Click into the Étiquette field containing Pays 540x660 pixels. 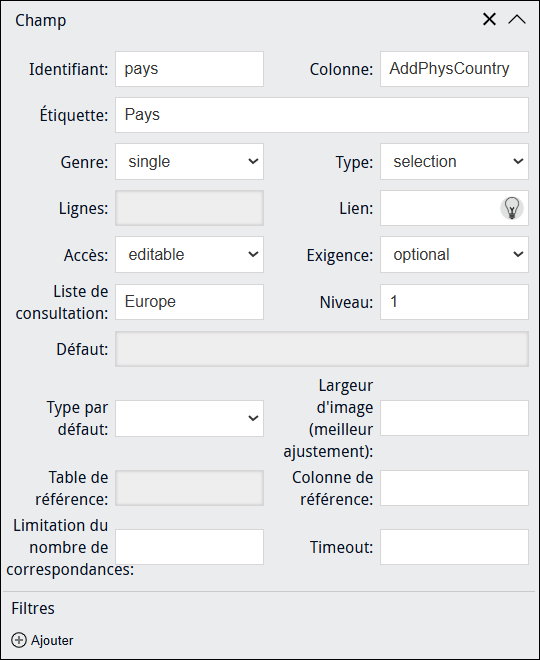322,115
